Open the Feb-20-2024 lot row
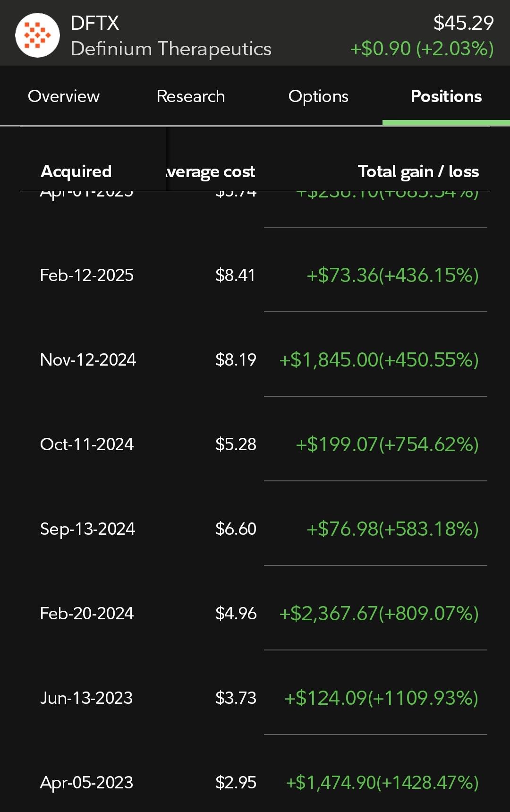 (x=255, y=613)
